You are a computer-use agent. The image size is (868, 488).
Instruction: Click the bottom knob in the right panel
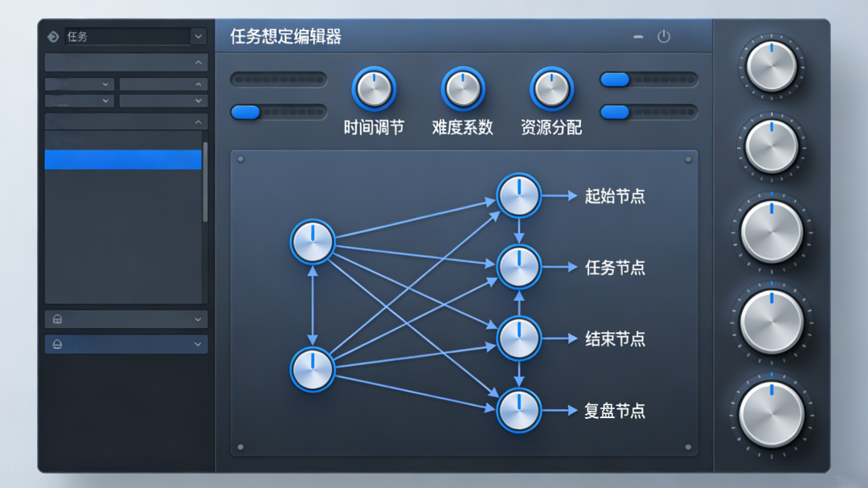772,414
